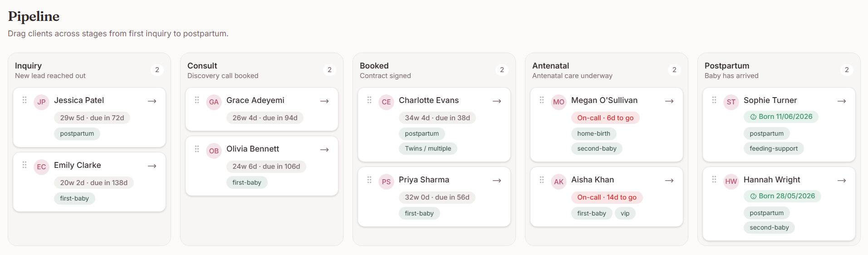The height and width of the screenshot is (255, 868).
Task: Open Aisha Khan's client name
Action: [x=592, y=180]
